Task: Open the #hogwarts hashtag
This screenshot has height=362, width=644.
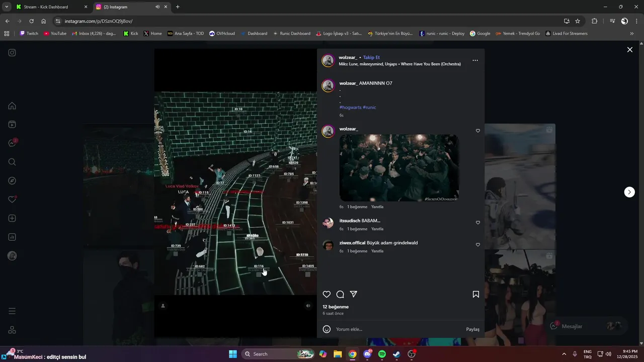Action: click(350, 107)
